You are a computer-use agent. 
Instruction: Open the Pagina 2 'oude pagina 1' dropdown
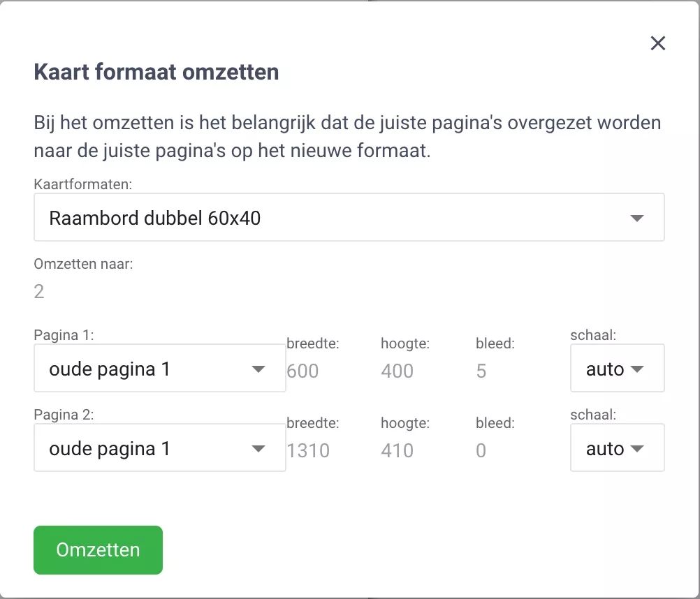click(147, 448)
